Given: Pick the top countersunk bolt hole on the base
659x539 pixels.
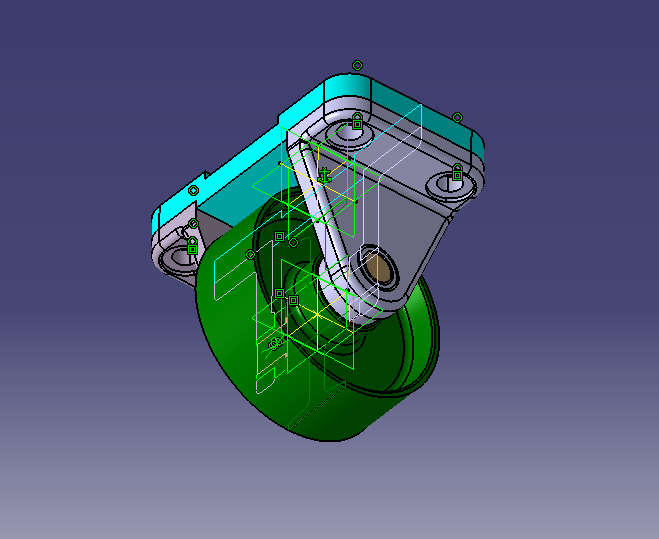Looking at the screenshot, I should point(348,134).
